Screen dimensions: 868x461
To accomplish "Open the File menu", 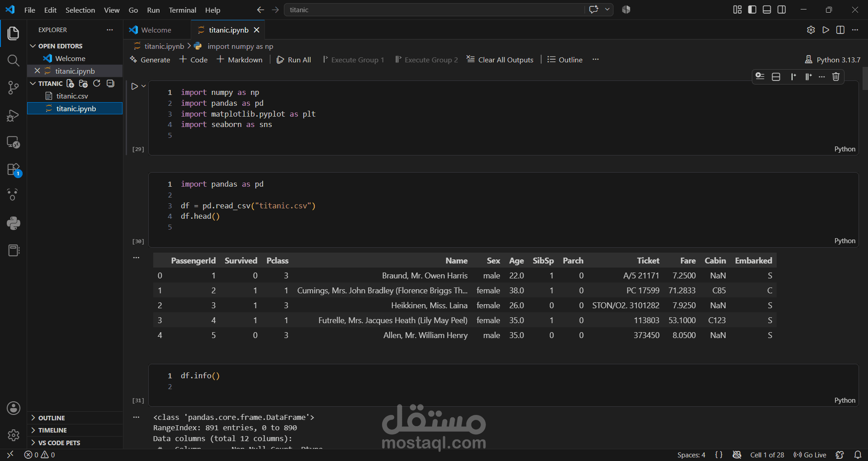I will point(29,10).
